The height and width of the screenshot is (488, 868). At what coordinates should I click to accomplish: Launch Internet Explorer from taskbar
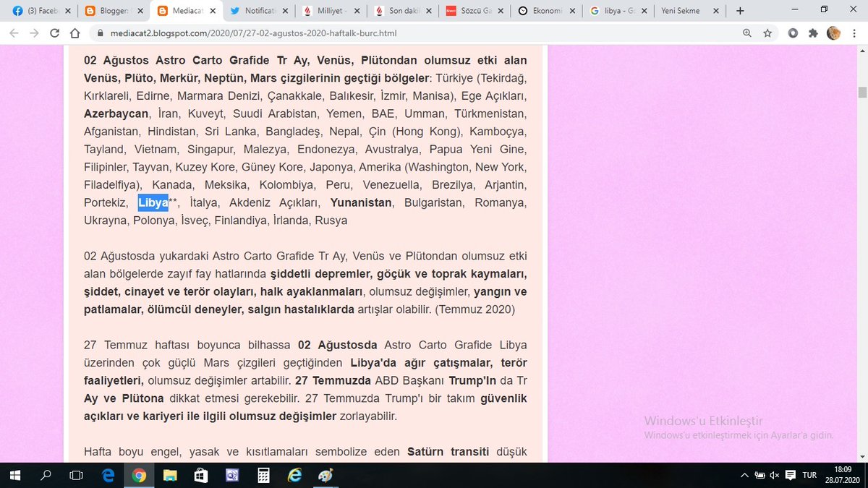point(294,475)
